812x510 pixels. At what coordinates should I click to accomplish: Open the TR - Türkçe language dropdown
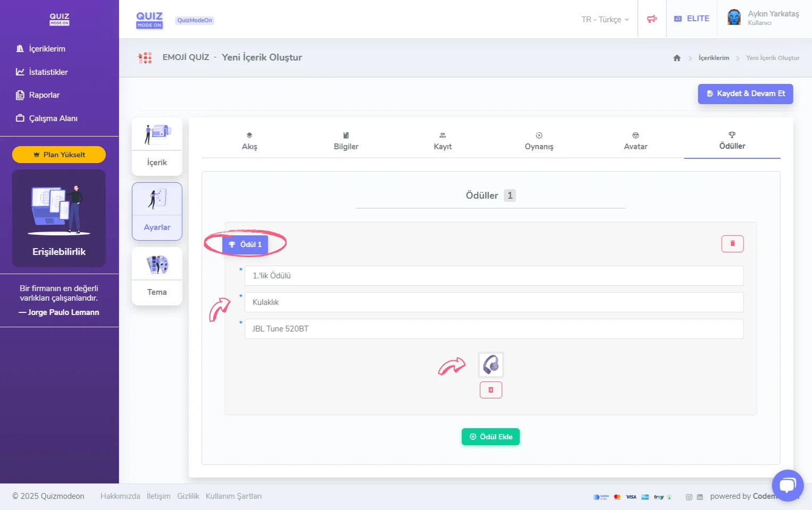coord(605,20)
